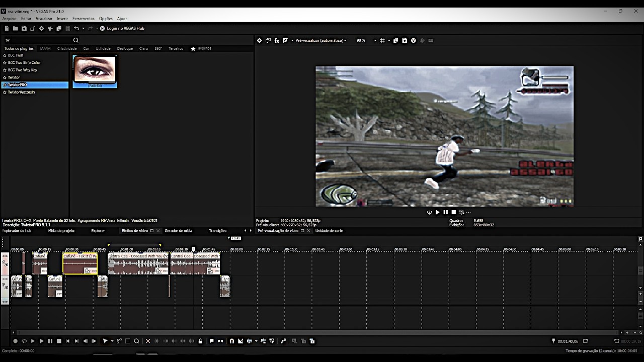644x362 pixels.
Task: Undo the last action with the arrow icon
Action: 76,29
